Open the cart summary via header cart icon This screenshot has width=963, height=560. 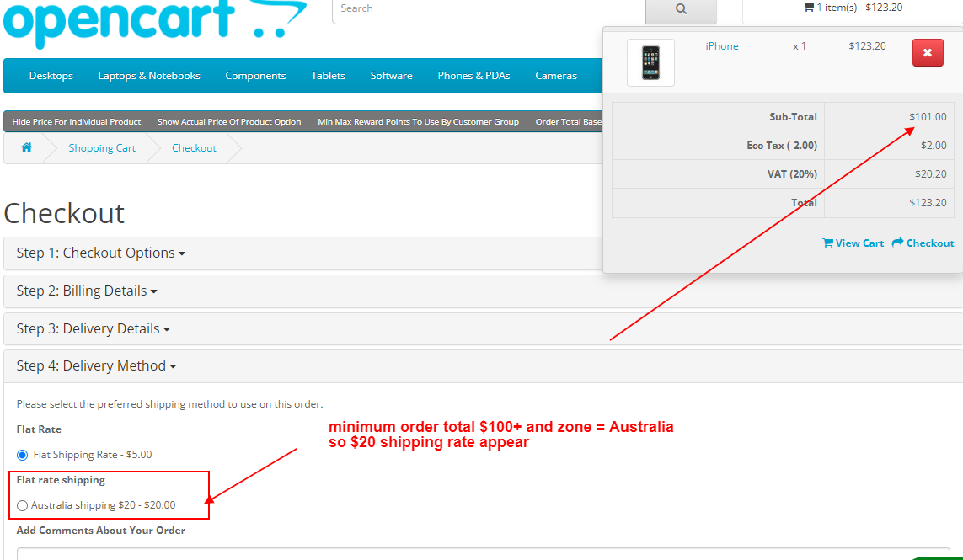pos(808,7)
